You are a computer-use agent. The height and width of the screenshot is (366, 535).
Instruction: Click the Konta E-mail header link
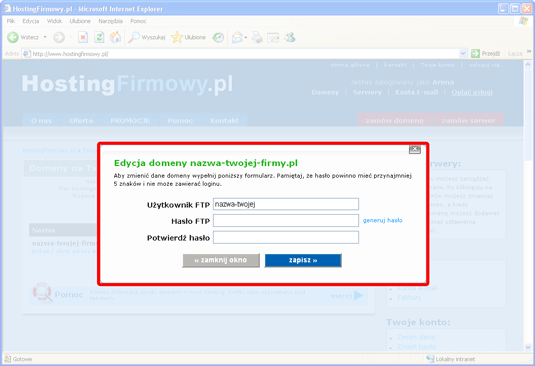(417, 92)
